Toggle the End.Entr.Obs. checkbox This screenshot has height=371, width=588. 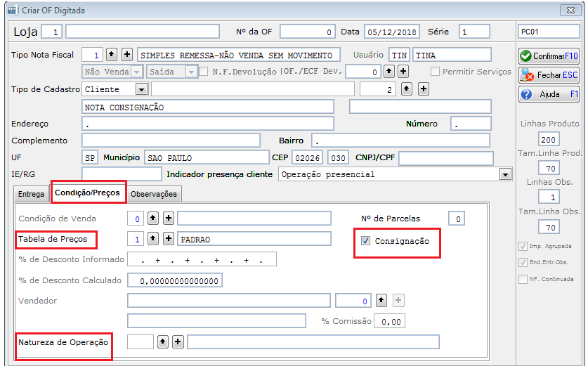click(x=523, y=262)
